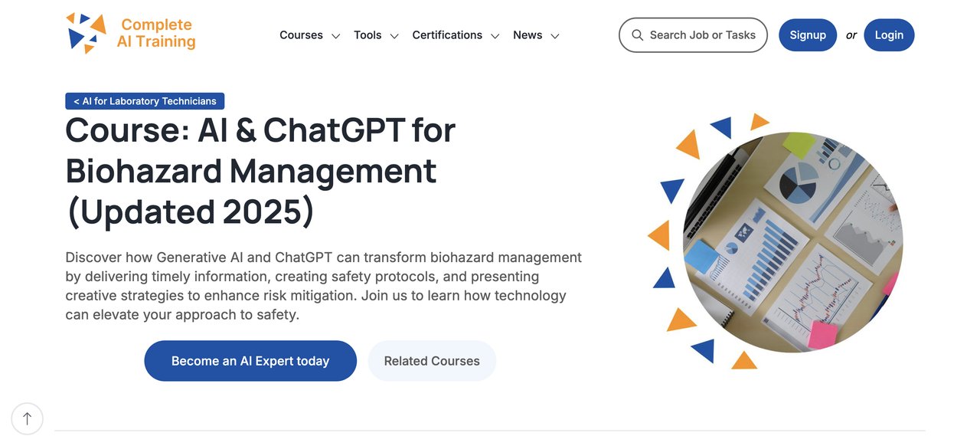Click the 'Discover how Generative AI' description paragraph
The height and width of the screenshot is (446, 980).
coord(323,286)
